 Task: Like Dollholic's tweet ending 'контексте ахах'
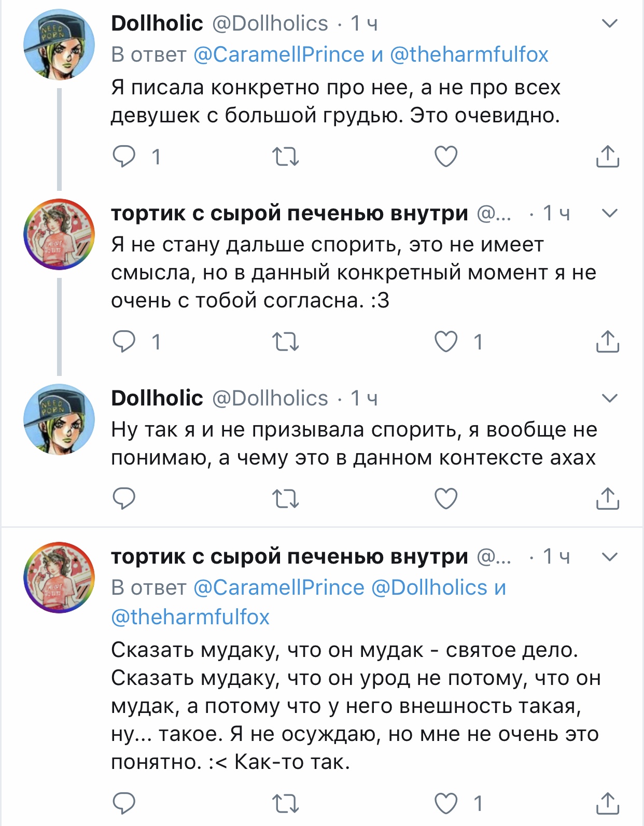446,499
